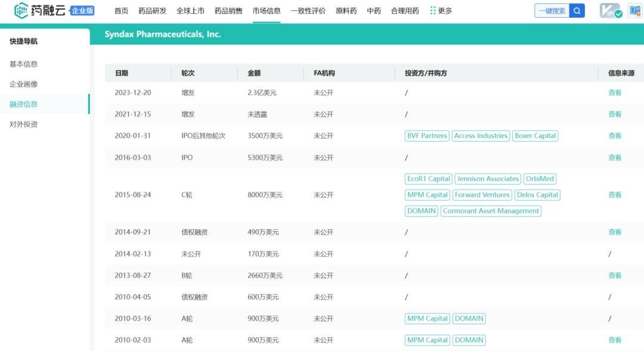The height and width of the screenshot is (351, 644).
Task: Expand the 更多 navigation menu
Action: click(x=441, y=11)
